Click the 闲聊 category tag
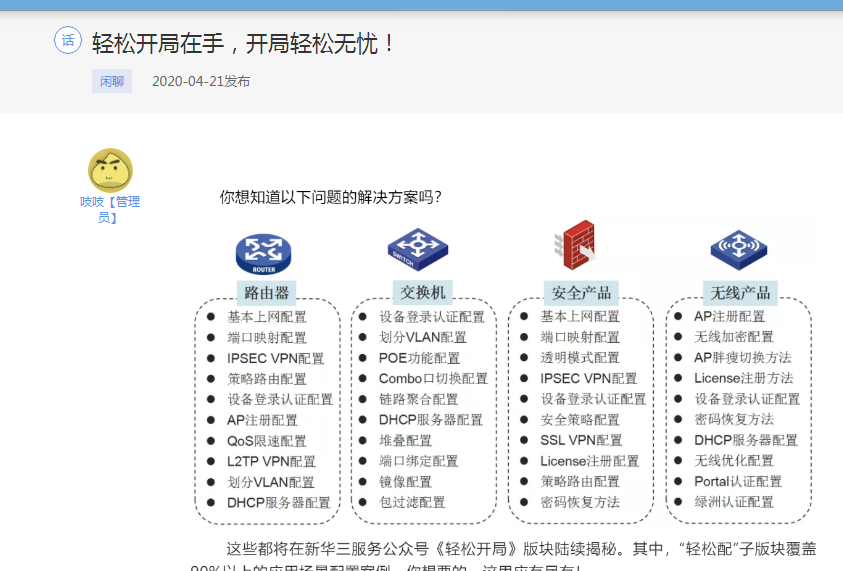The image size is (843, 571). click(112, 81)
